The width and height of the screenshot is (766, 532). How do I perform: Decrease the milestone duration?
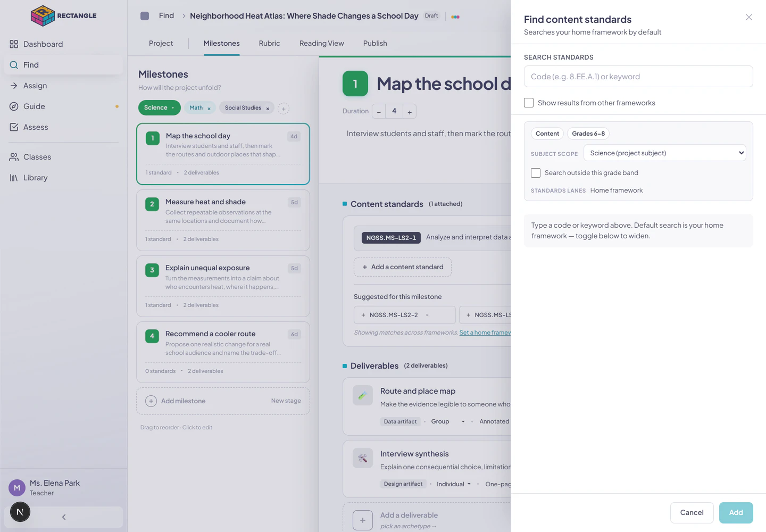379,112
